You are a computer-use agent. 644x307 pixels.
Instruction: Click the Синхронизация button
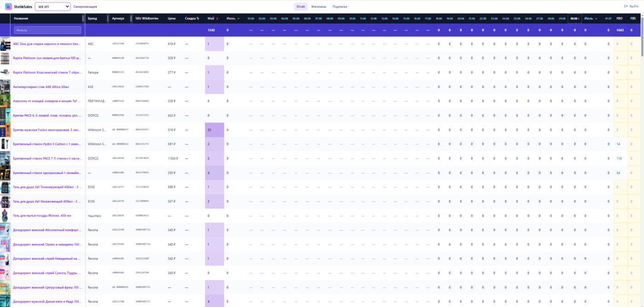coord(85,6)
